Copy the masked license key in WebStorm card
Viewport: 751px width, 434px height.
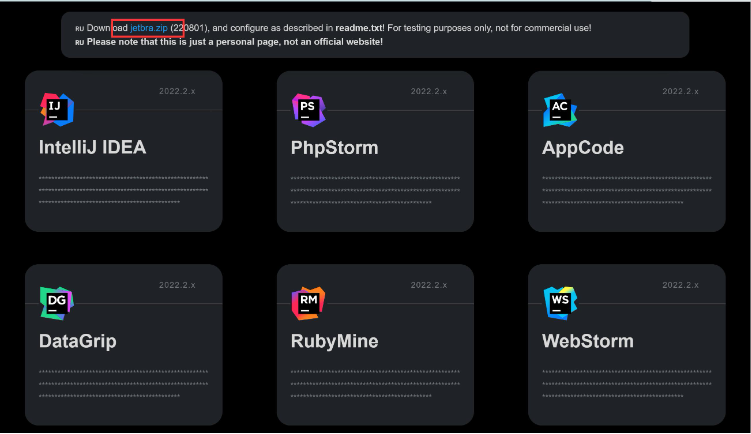(627, 384)
